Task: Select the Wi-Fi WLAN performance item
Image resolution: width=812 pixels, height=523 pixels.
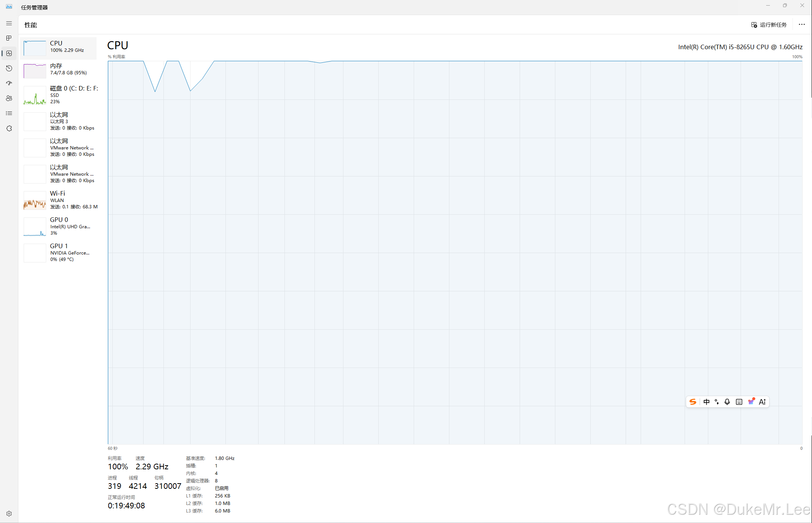Action: (x=59, y=200)
